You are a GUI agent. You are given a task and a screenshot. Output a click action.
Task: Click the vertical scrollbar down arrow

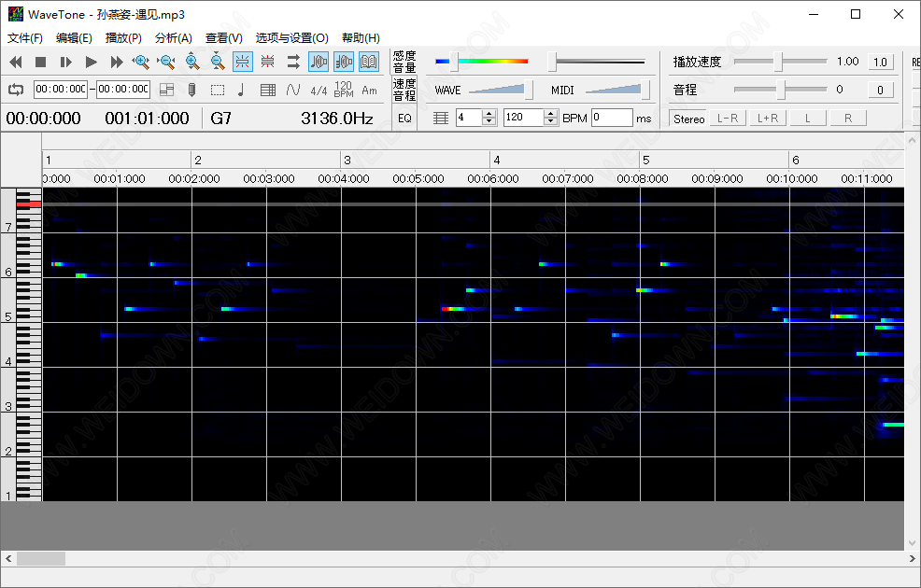coord(913,543)
